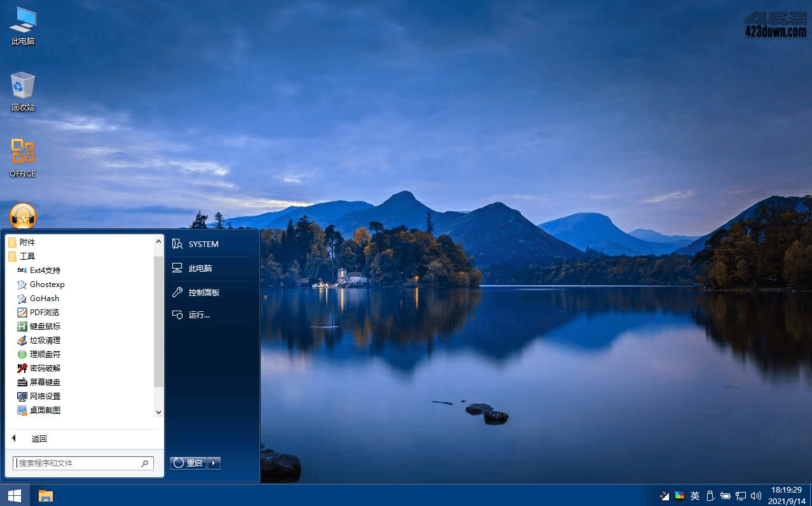Viewport: 812px width, 506px height.
Task: Open File Explorer from the taskbar
Action: pyautogui.click(x=45, y=496)
